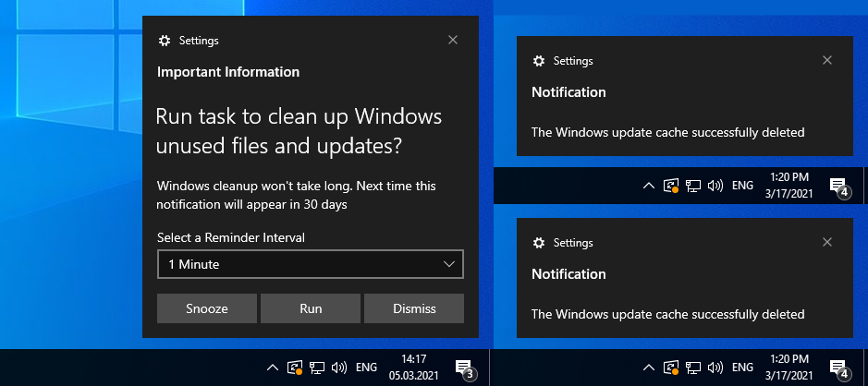Open the 14:17 05.03.2021 clock
This screenshot has width=868, height=386.
[413, 368]
